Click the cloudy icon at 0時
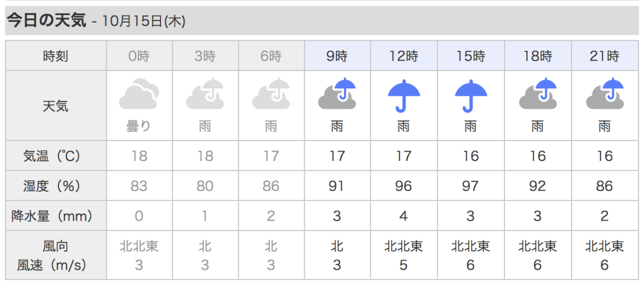 138,94
